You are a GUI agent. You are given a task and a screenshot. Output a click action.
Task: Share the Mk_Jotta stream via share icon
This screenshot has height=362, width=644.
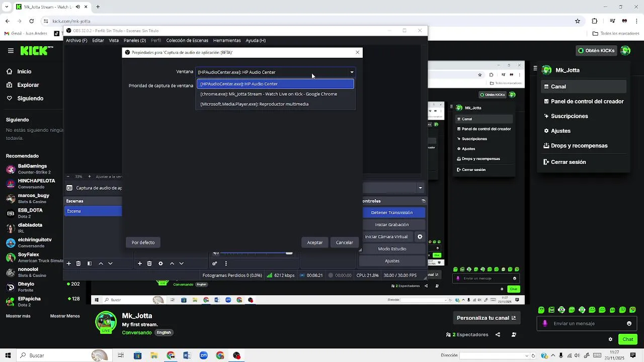tap(498, 334)
